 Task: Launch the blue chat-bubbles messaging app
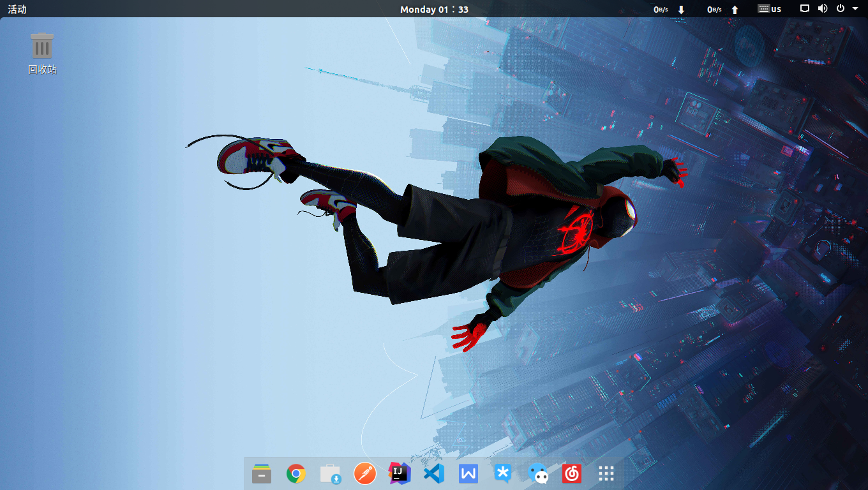538,473
